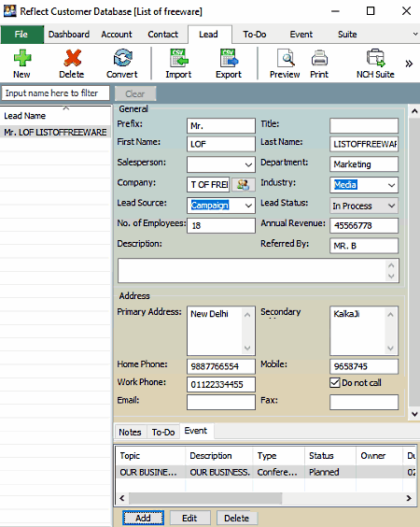Click the Department field

364,164
